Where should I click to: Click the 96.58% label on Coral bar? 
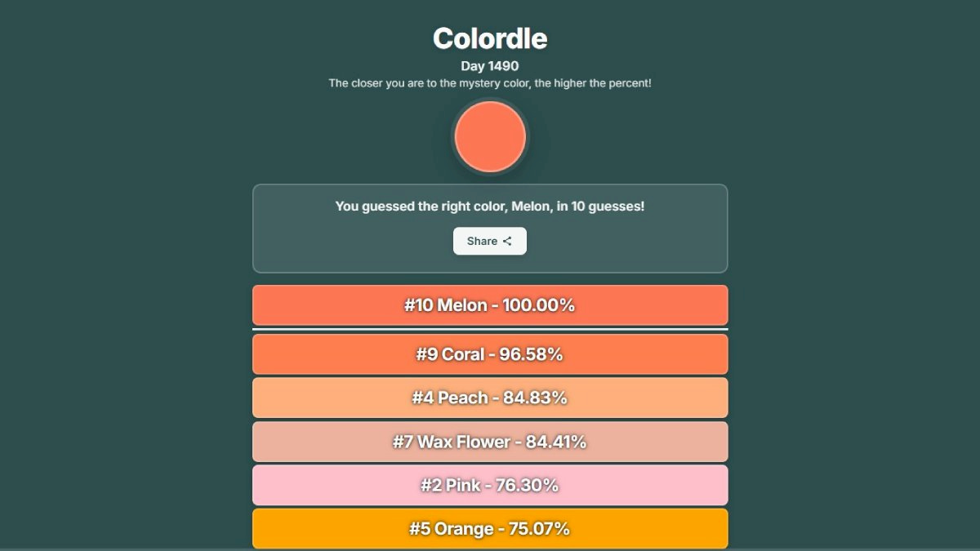tap(532, 354)
